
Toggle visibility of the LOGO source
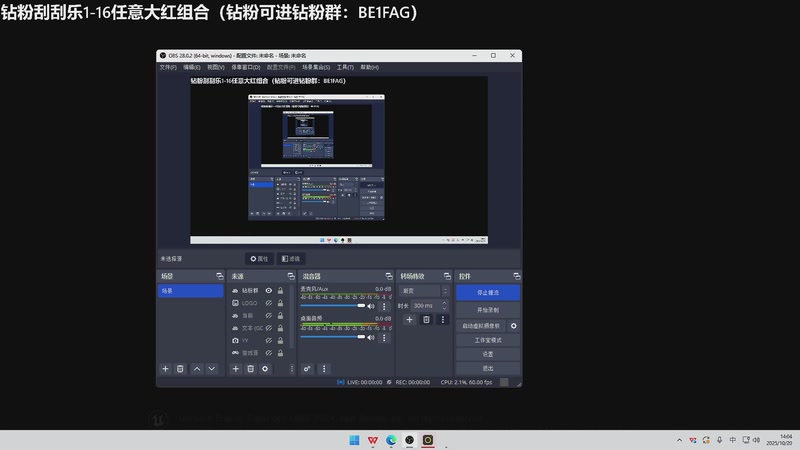(x=268, y=303)
